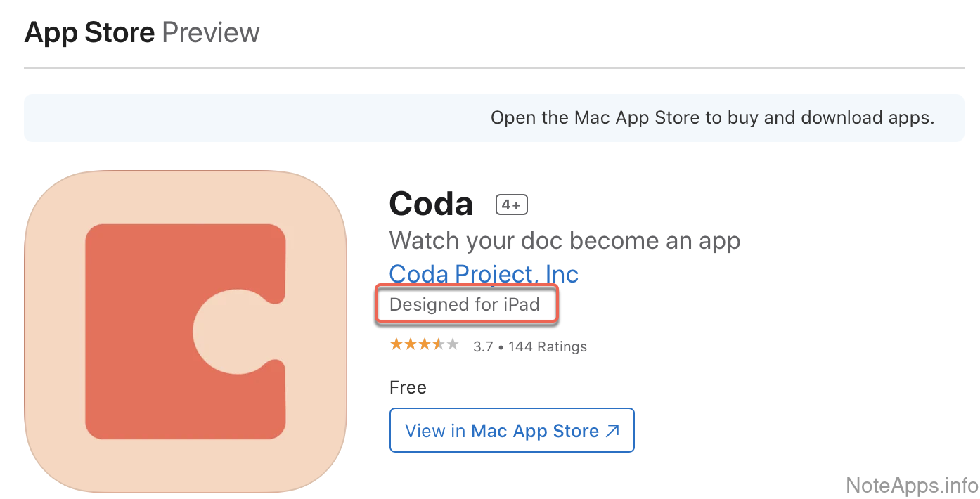Click the 3.7 rating score
Viewport: 980px width, 499px height.
[482, 346]
